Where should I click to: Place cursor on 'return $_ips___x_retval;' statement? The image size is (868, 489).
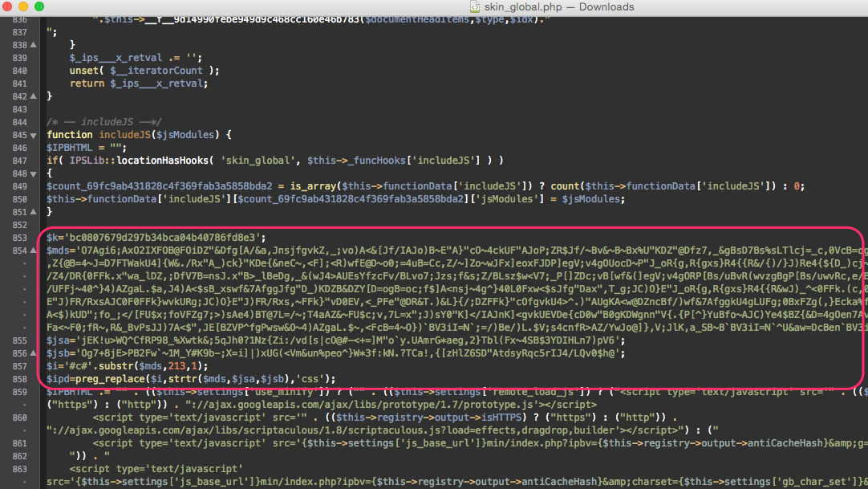tap(139, 84)
